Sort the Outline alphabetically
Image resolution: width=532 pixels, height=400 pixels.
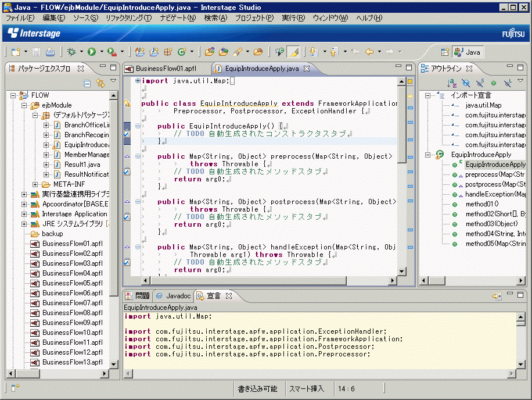click(452, 83)
